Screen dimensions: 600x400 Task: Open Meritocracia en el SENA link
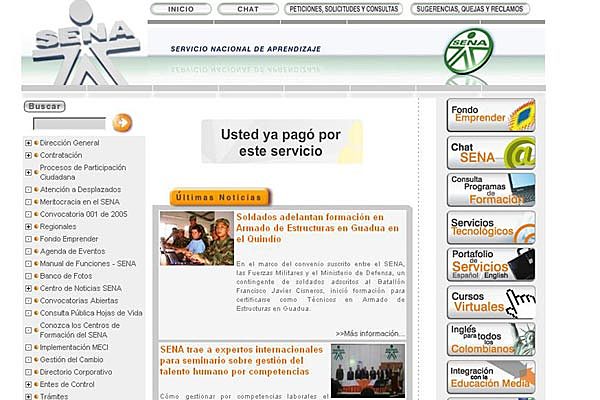click(80, 202)
